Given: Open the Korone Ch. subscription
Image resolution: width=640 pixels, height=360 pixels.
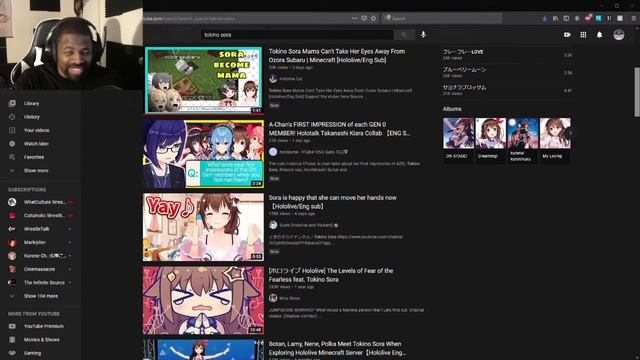Looking at the screenshot, I should (40, 256).
